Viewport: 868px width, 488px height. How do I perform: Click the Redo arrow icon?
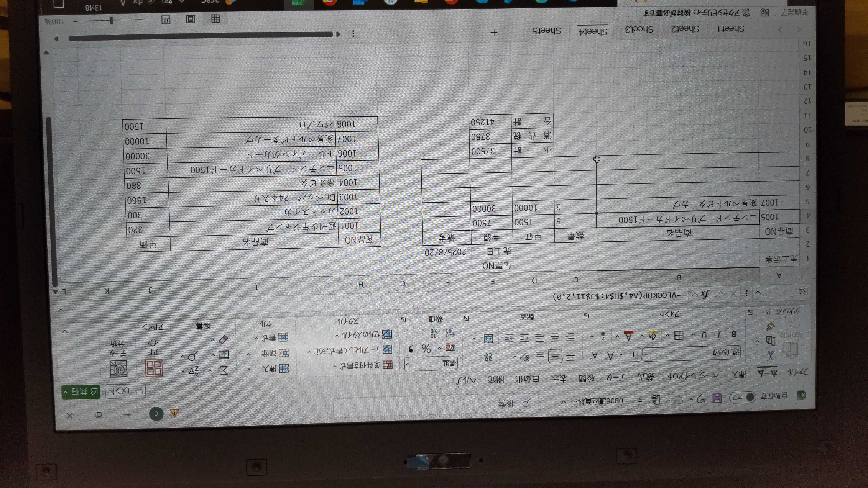pyautogui.click(x=678, y=400)
